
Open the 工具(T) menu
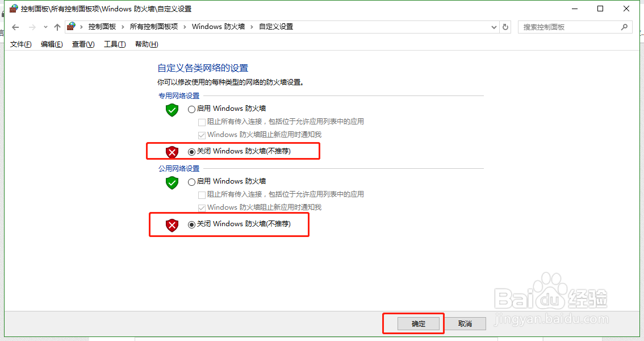(115, 44)
